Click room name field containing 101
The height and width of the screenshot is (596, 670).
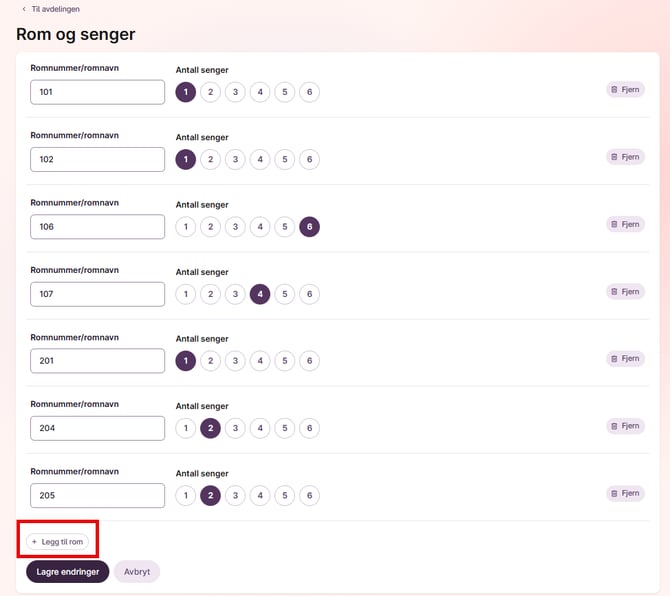click(x=97, y=92)
